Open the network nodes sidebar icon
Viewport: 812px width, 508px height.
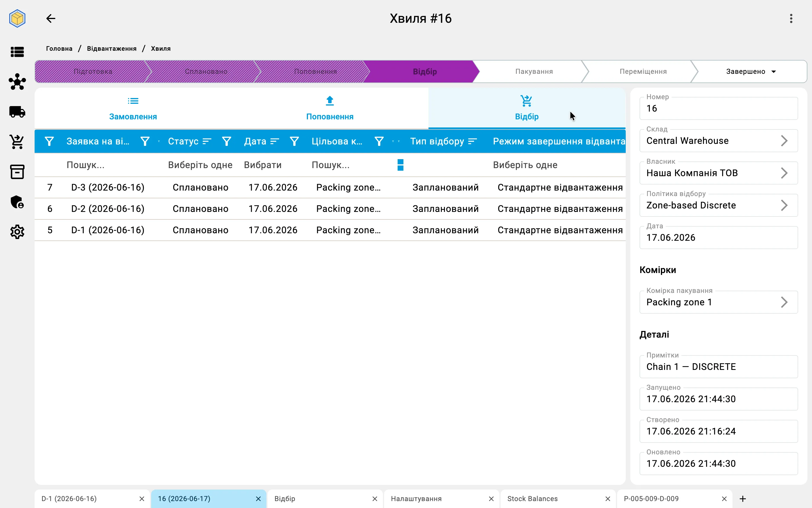[x=17, y=82]
